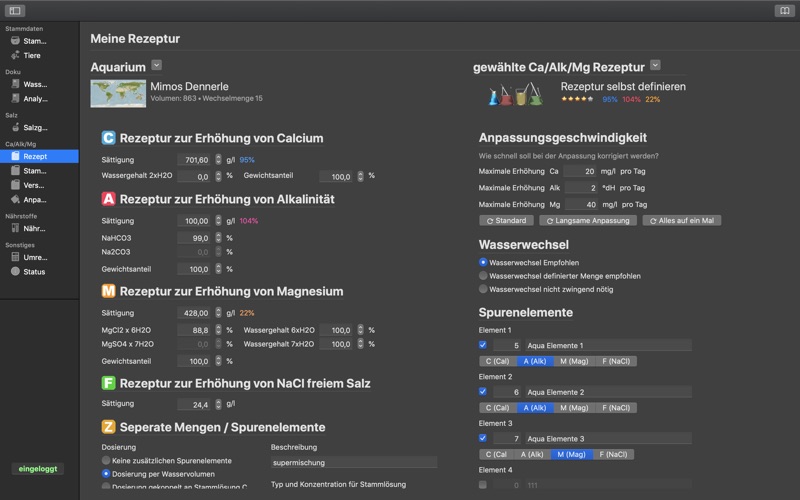Open the book icon in the top-right corner
800x500 pixels.
tap(784, 11)
